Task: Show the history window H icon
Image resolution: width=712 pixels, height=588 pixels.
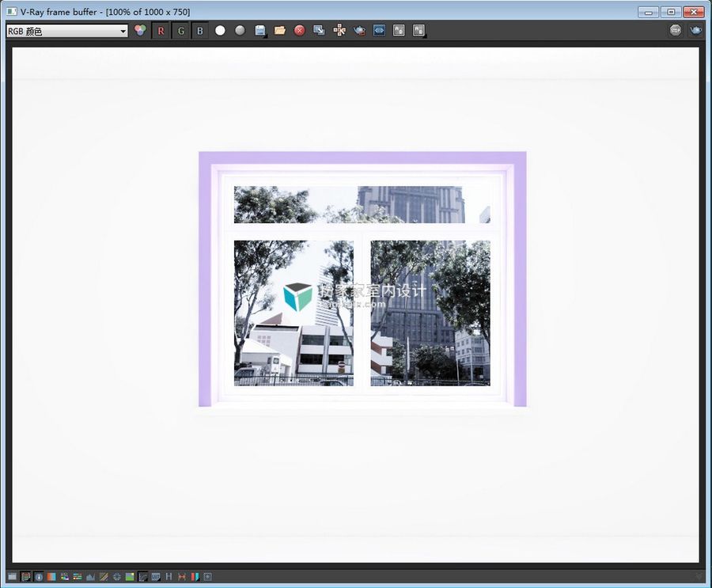Action: [169, 577]
